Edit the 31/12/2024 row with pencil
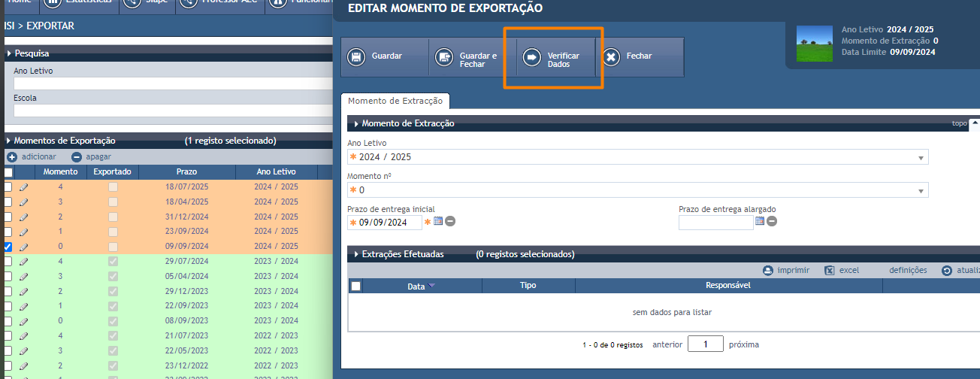 (23, 217)
